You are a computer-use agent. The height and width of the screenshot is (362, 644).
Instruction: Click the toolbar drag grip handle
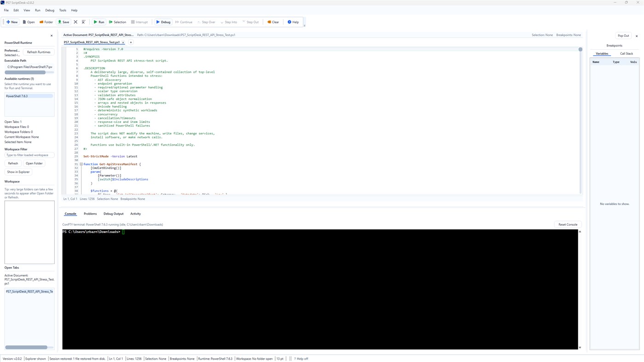click(3, 22)
